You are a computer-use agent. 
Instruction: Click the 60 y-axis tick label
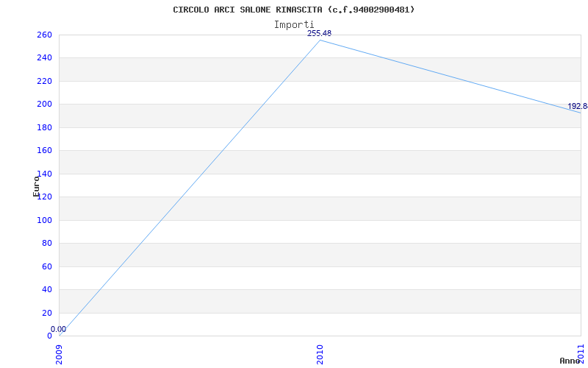[46, 266]
